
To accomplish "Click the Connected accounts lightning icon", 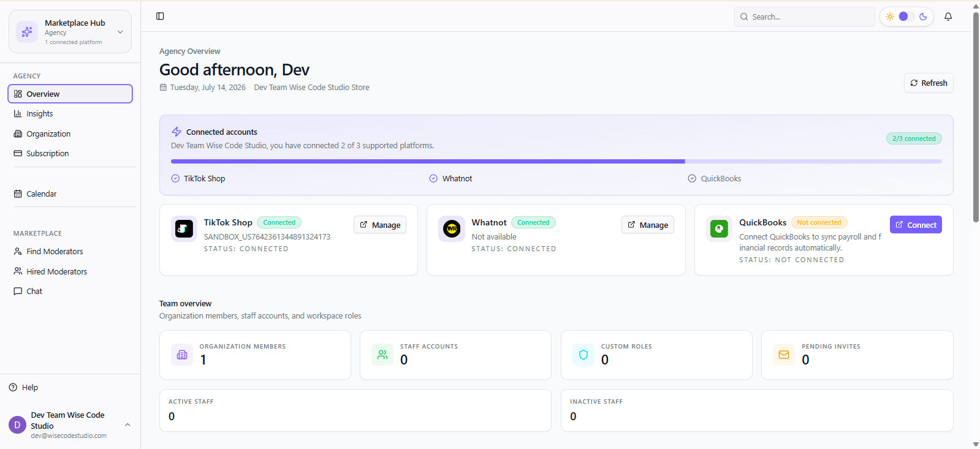I will click(177, 132).
